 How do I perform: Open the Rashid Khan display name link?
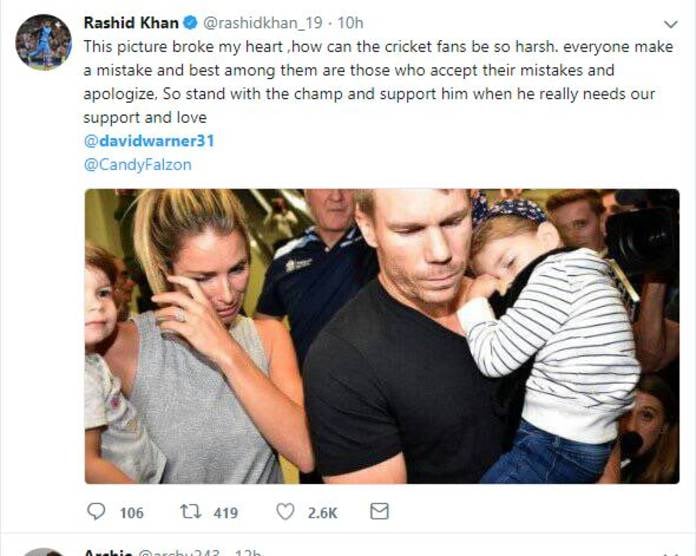(x=131, y=22)
